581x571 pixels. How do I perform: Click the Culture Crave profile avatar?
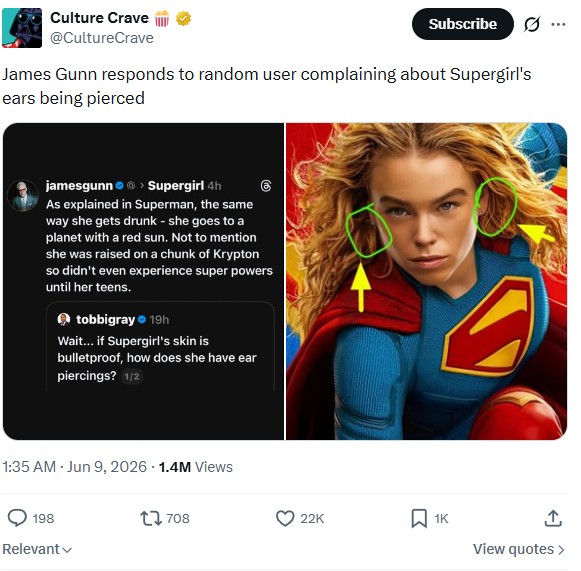point(22,28)
